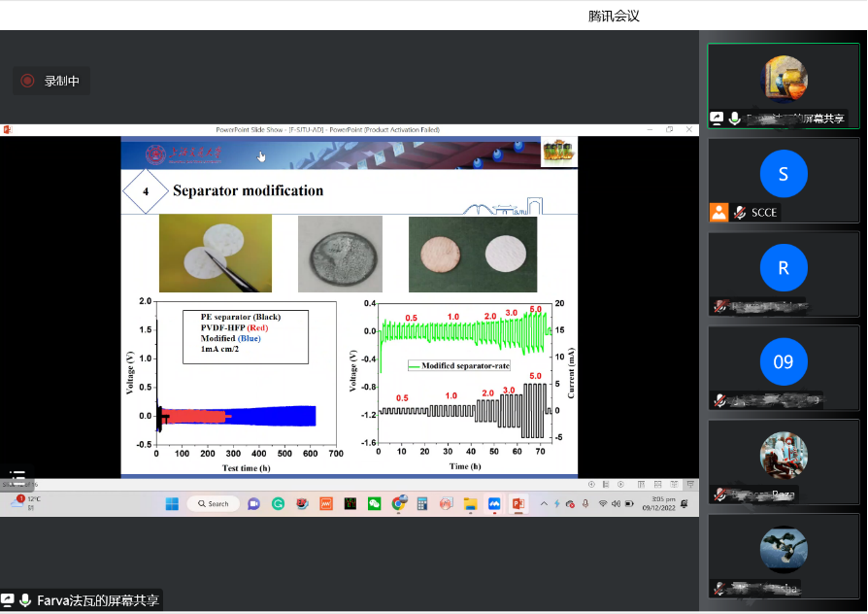
Task: Click the S avatar of SCCE participant
Action: 783,174
